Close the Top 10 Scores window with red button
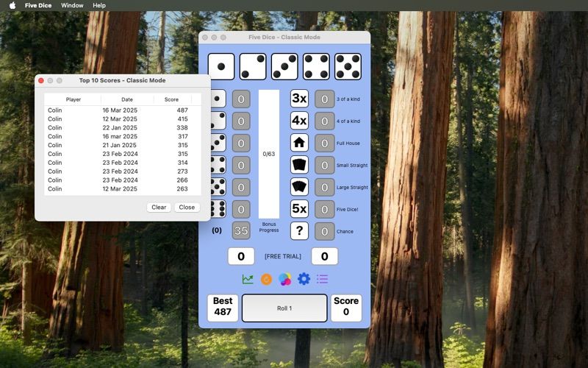The width and height of the screenshot is (588, 368). click(x=41, y=80)
